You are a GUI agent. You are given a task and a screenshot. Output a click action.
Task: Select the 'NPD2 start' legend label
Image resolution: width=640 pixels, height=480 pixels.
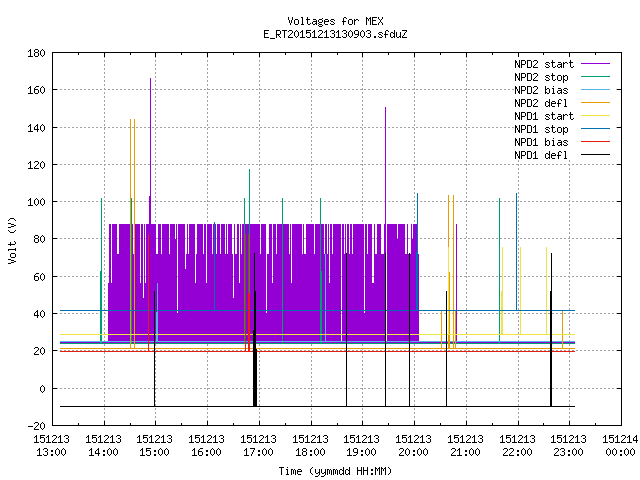coord(544,64)
